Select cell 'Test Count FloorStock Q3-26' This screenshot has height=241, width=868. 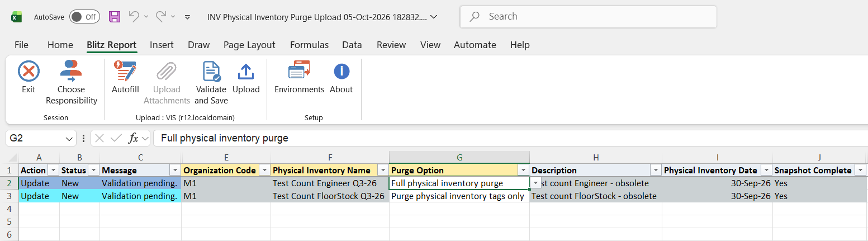pos(330,196)
